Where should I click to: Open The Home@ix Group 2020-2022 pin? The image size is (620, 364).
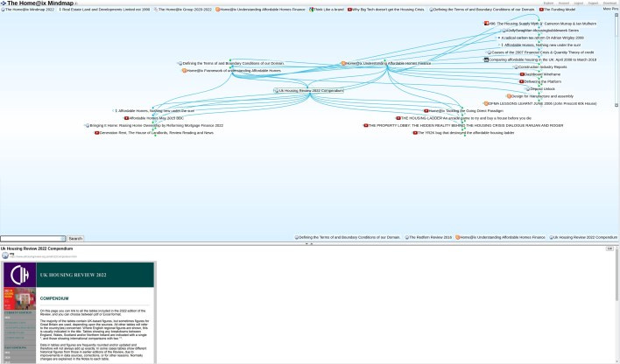[183, 10]
